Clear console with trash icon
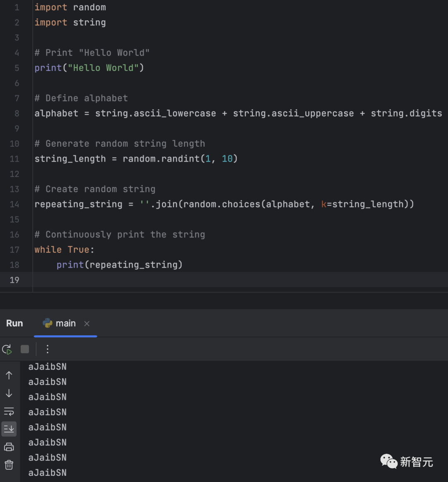This screenshot has width=448, height=482. pyautogui.click(x=9, y=465)
